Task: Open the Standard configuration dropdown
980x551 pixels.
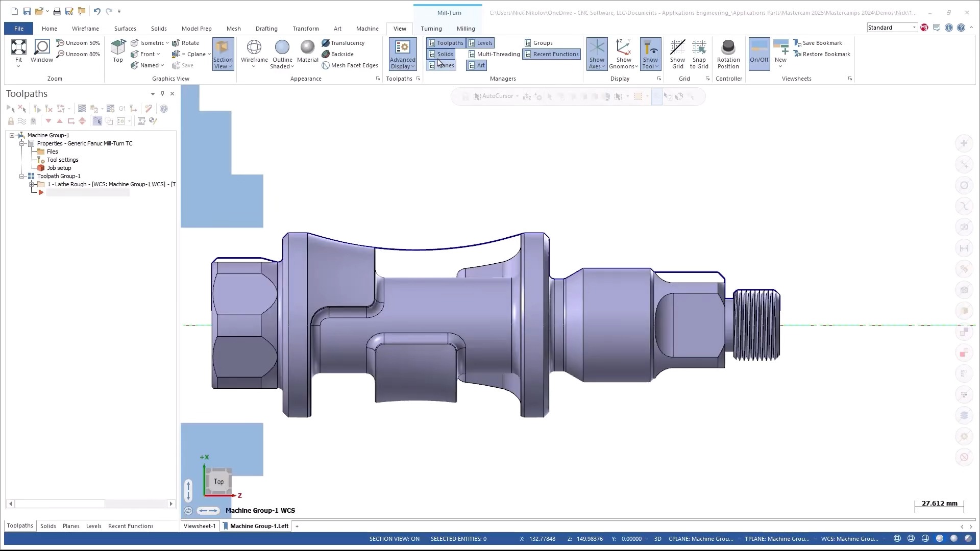Action: [x=914, y=28]
